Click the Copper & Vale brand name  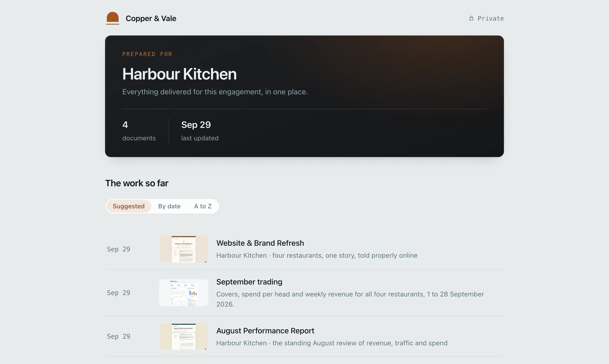[151, 18]
